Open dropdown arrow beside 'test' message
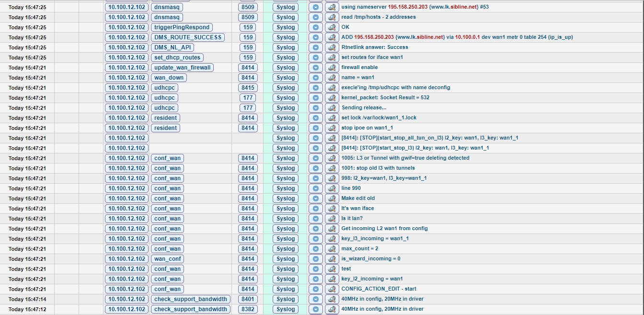The image size is (644, 315). click(x=316, y=269)
